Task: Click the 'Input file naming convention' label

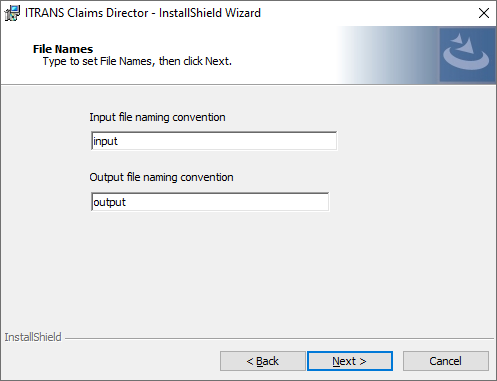Action: (x=157, y=117)
